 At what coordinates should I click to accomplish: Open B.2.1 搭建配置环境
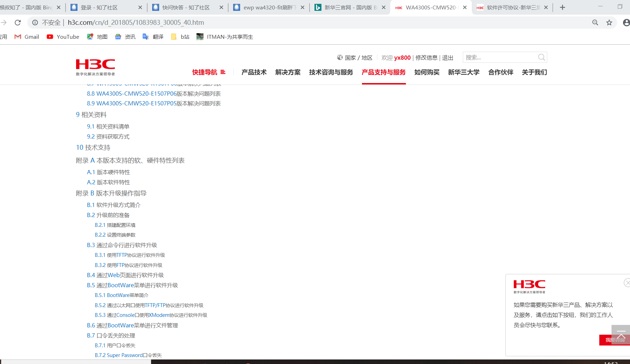pos(115,225)
